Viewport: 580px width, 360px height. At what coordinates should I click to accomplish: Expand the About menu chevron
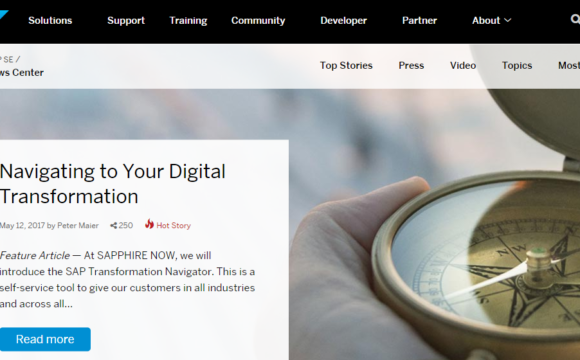[508, 20]
